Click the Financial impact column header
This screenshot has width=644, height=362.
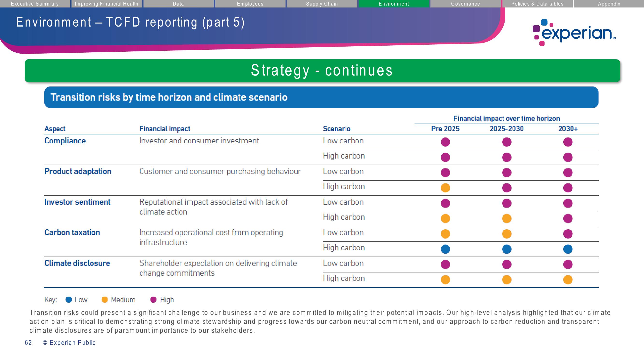click(x=165, y=129)
